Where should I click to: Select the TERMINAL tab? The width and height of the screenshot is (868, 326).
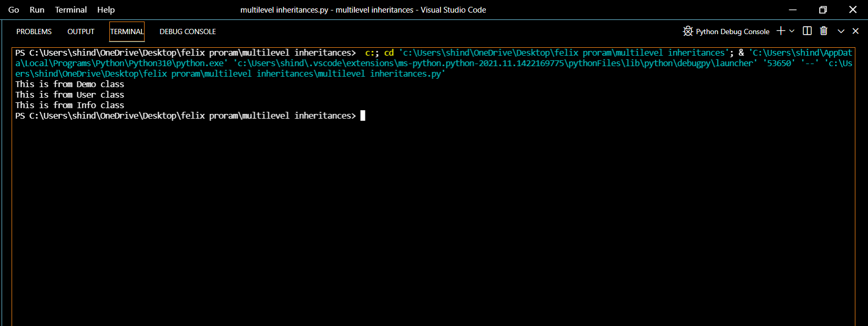(127, 31)
